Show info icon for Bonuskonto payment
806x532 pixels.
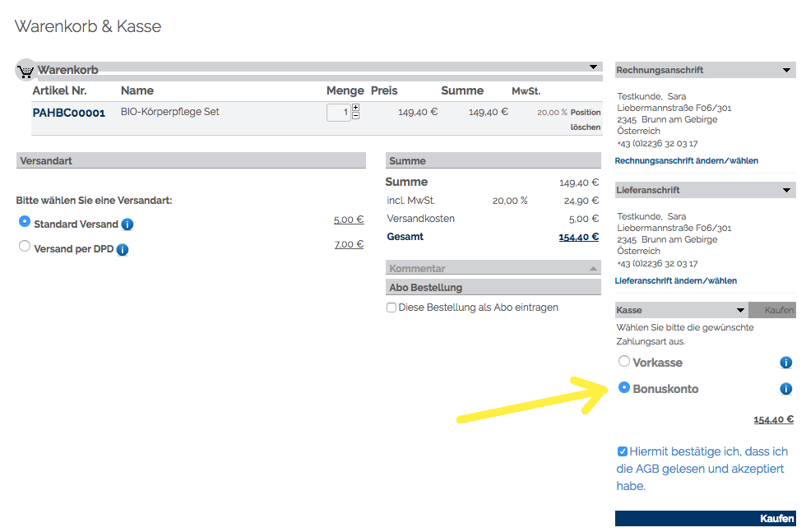coord(786,389)
